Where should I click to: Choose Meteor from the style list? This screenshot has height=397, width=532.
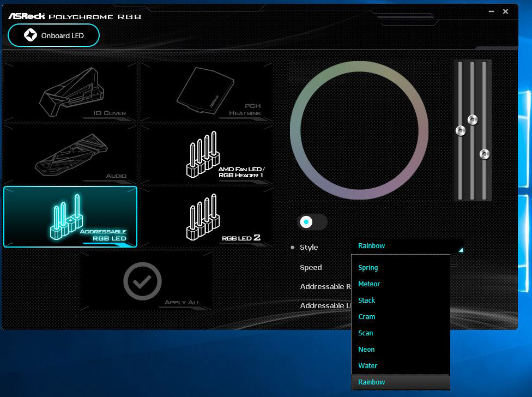click(369, 284)
